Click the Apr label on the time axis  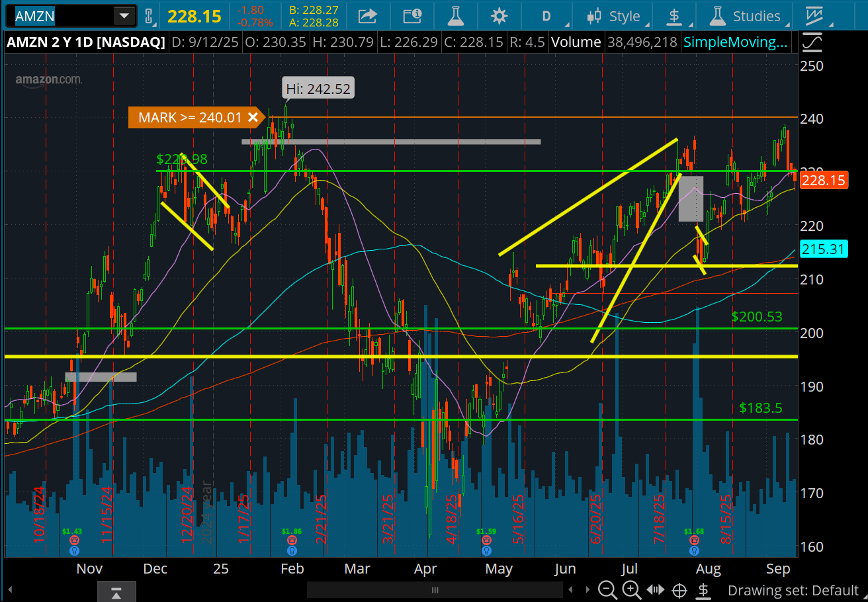pyautogui.click(x=425, y=568)
